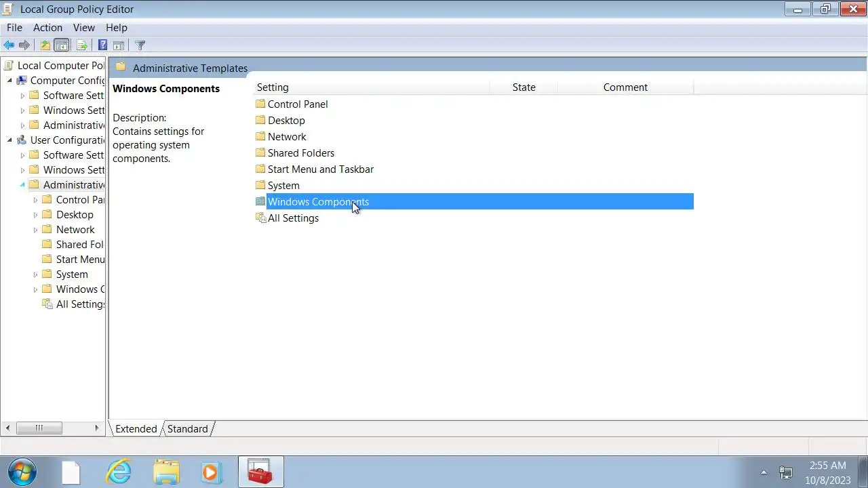Open the File menu
This screenshot has height=488, width=868.
[14, 28]
